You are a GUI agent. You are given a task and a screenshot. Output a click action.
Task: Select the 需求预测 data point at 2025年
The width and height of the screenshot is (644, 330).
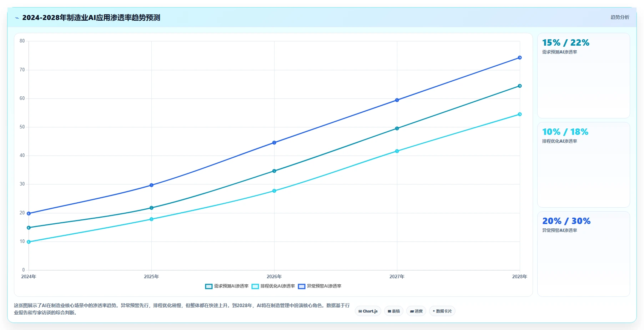pos(151,208)
